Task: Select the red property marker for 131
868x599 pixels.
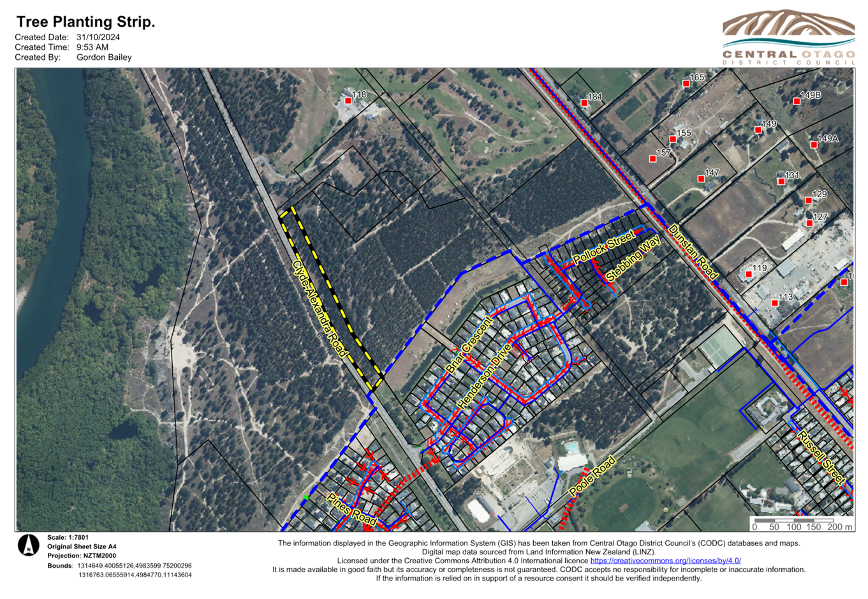Action: (781, 182)
